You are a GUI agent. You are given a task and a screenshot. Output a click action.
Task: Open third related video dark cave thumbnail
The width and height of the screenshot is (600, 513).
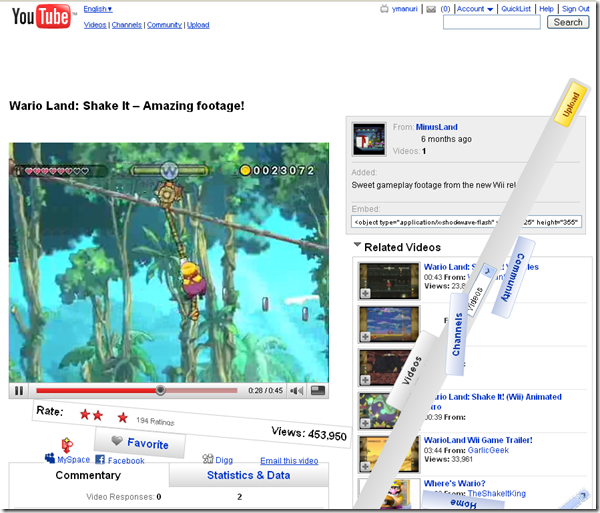(385, 367)
